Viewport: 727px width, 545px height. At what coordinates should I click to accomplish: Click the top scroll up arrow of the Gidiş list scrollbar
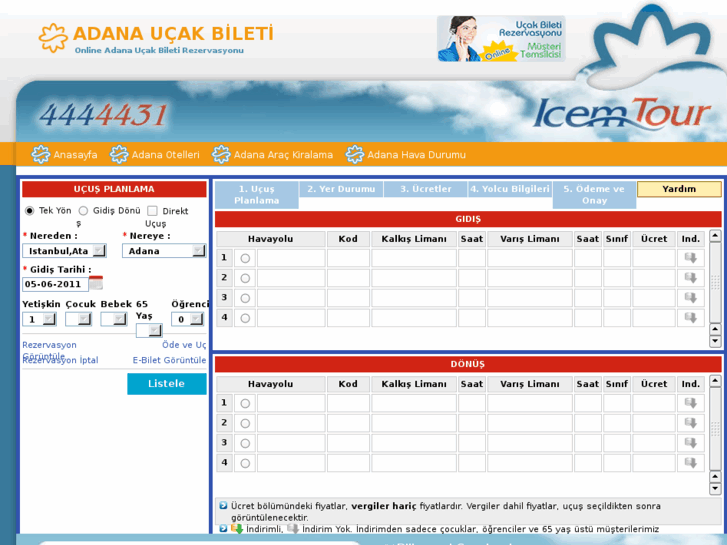715,236
